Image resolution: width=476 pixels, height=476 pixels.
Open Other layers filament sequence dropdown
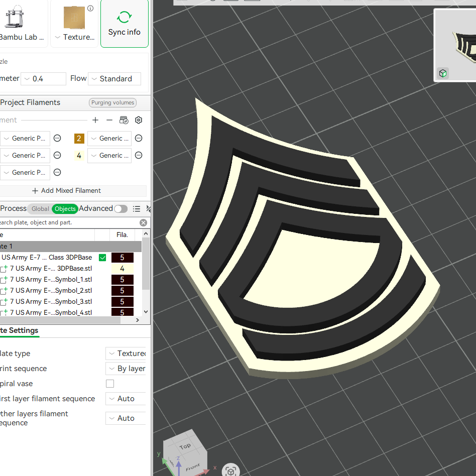pyautogui.click(x=126, y=418)
